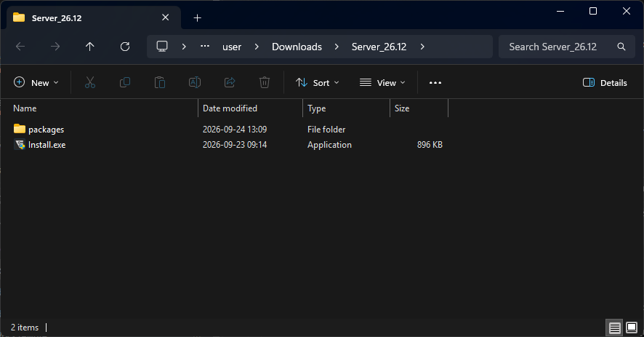Navigate to Downloads breadcrumb
This screenshot has height=337, width=644.
[297, 47]
